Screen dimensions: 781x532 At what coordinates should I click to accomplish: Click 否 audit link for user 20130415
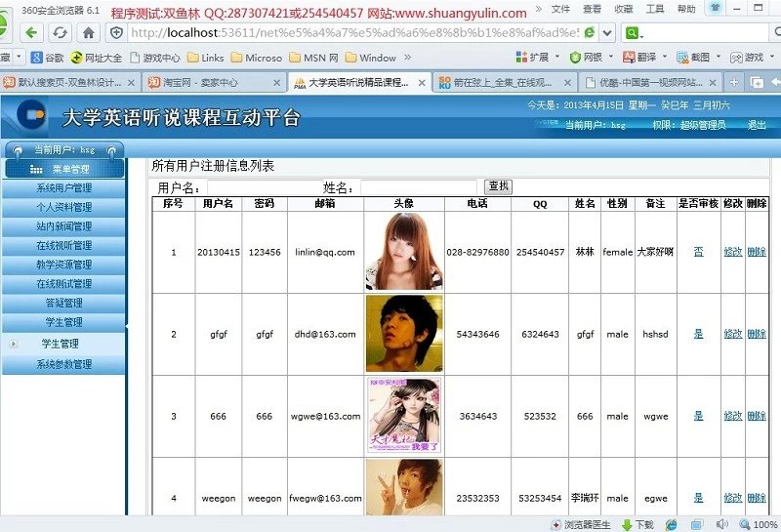698,252
